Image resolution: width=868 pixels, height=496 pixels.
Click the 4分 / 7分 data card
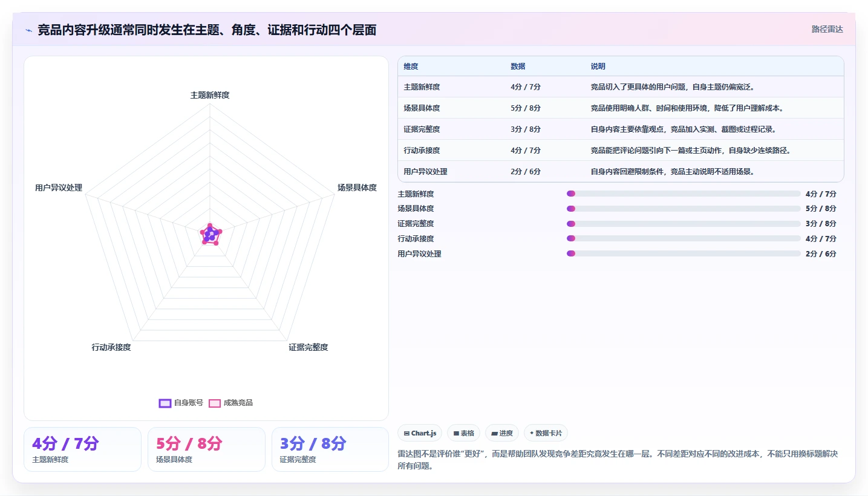click(x=82, y=449)
